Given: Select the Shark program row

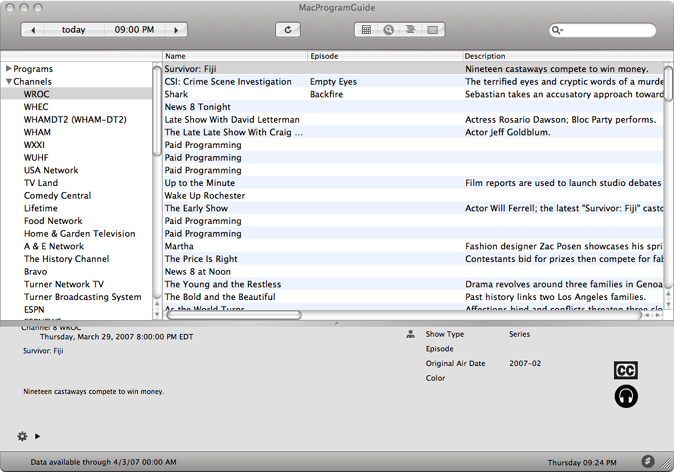Looking at the screenshot, I should (413, 94).
